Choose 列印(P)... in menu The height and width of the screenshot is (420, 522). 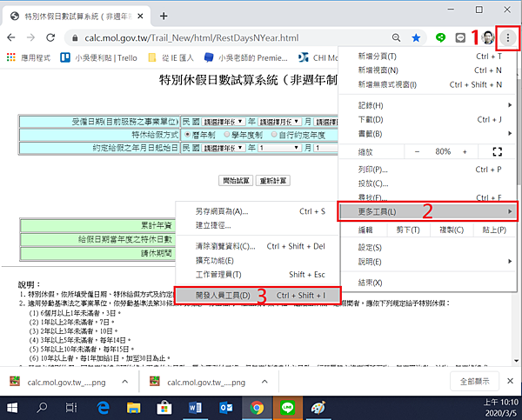tap(427, 170)
